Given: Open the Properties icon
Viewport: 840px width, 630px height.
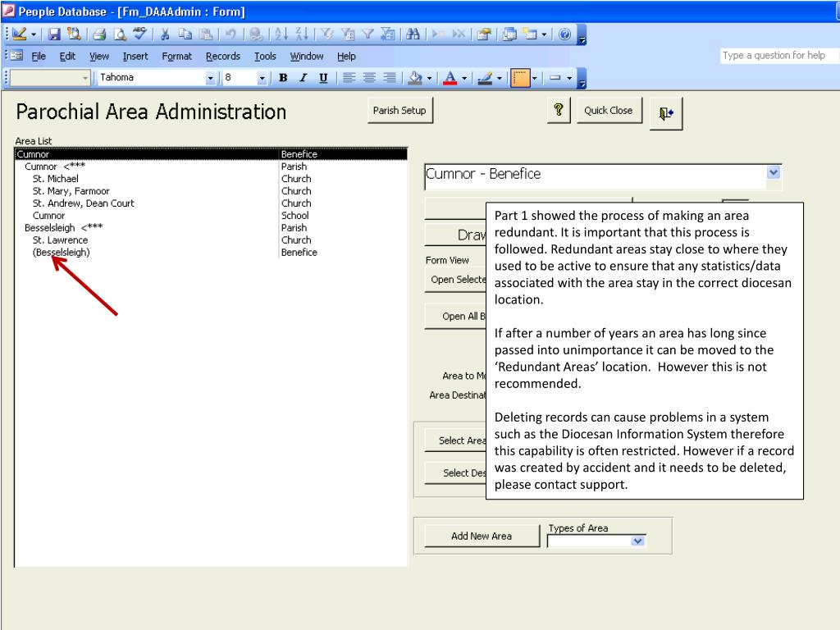Looking at the screenshot, I should (x=484, y=34).
